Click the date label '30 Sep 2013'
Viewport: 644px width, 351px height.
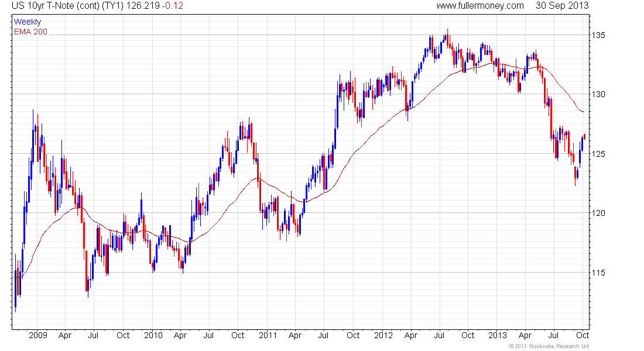pos(562,6)
